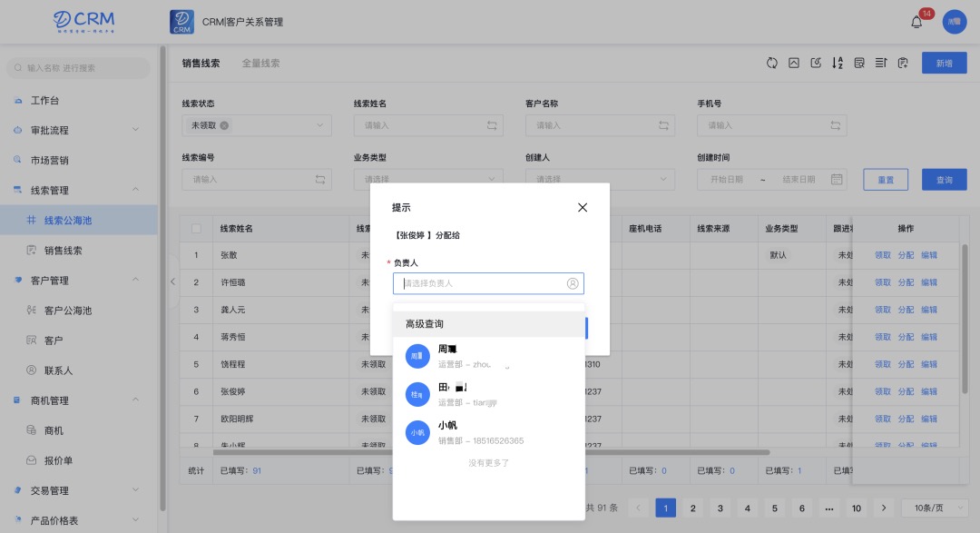Switch to the 全量线索 tab
This screenshot has width=980, height=533.
260,64
